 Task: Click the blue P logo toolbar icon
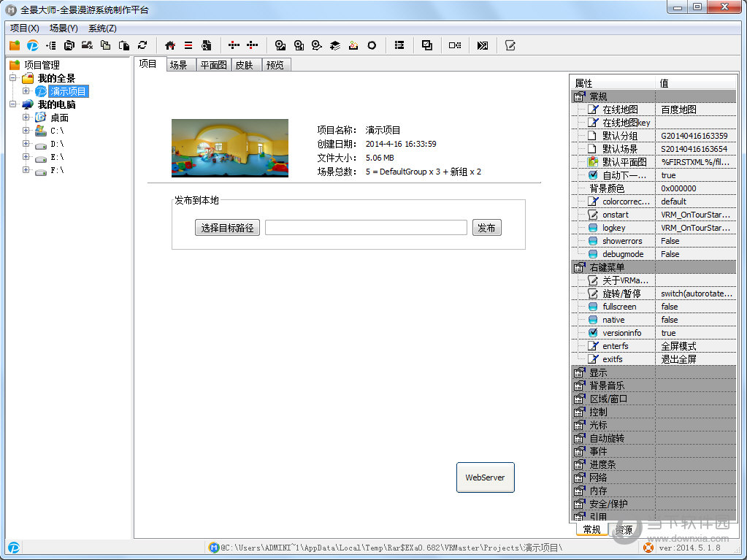(32, 45)
